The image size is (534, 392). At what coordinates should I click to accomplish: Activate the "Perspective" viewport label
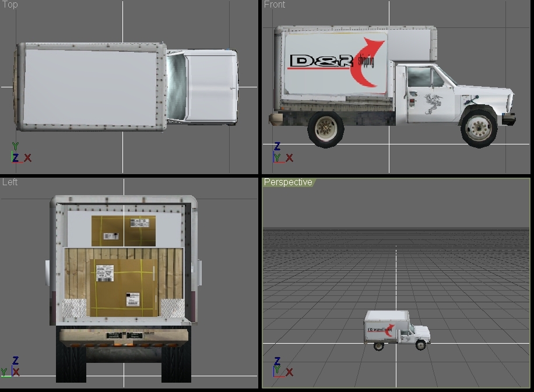click(288, 182)
